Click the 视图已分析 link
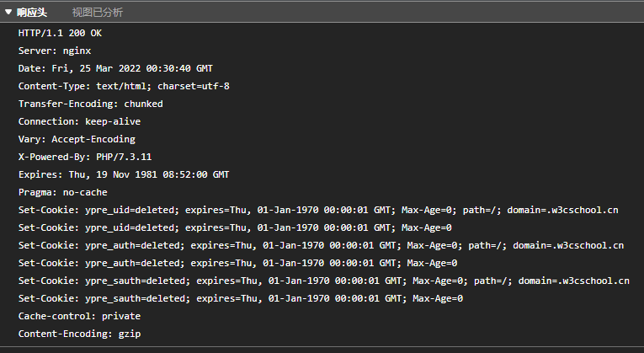This screenshot has height=353, width=644. click(x=97, y=13)
